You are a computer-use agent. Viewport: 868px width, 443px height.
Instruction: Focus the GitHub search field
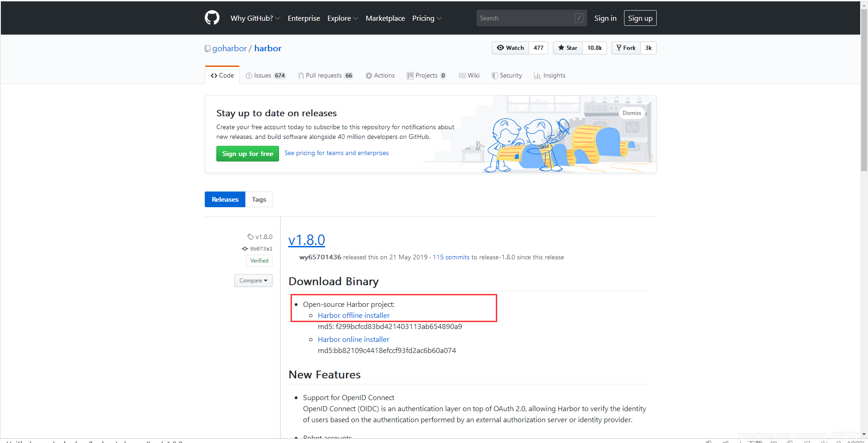(x=531, y=18)
